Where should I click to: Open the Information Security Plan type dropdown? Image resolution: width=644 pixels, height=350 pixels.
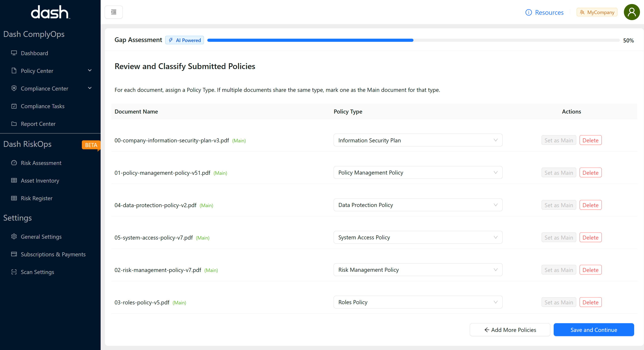418,140
